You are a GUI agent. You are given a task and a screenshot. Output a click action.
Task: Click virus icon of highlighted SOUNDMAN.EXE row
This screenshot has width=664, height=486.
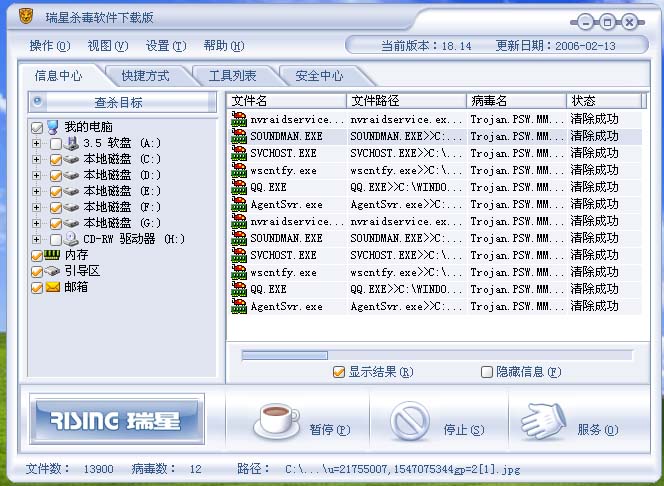(239, 136)
